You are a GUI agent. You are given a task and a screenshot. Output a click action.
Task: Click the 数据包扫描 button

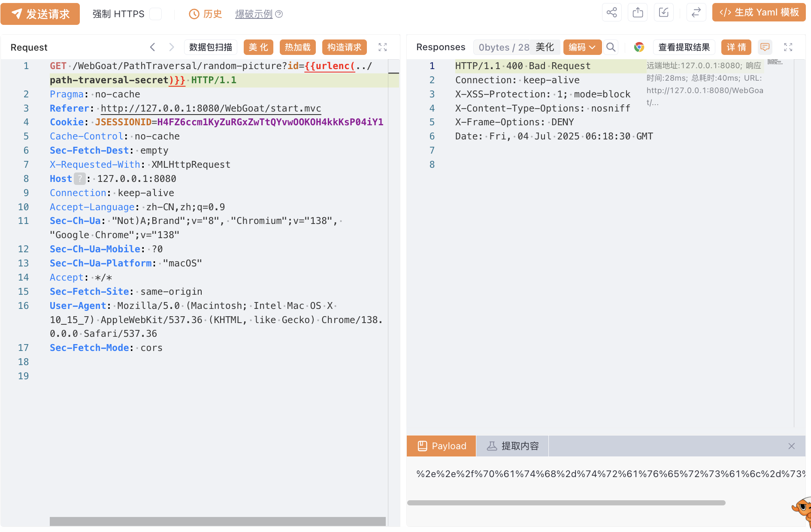211,47
